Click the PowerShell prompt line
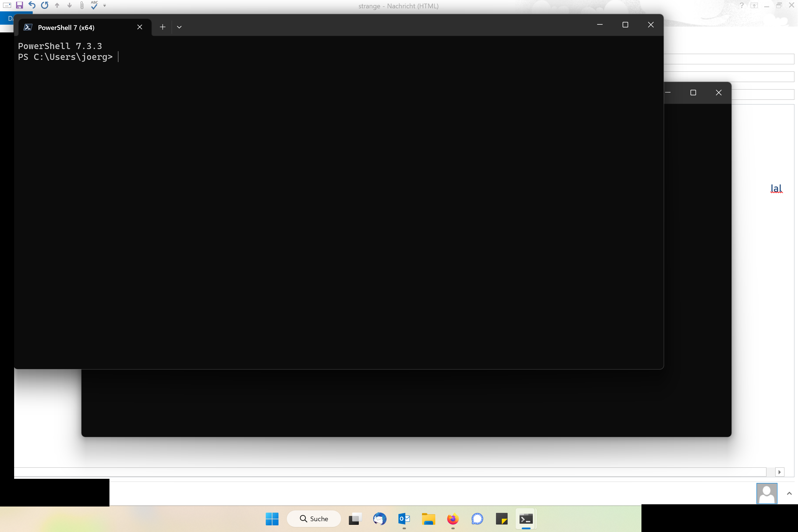Viewport: 798px width, 532px height. (x=65, y=57)
